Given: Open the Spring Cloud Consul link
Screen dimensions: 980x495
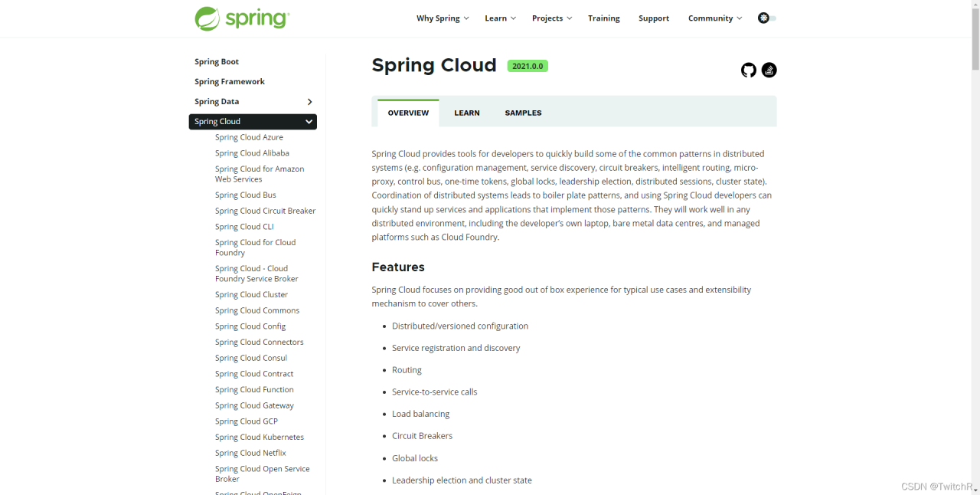Looking at the screenshot, I should 251,358.
